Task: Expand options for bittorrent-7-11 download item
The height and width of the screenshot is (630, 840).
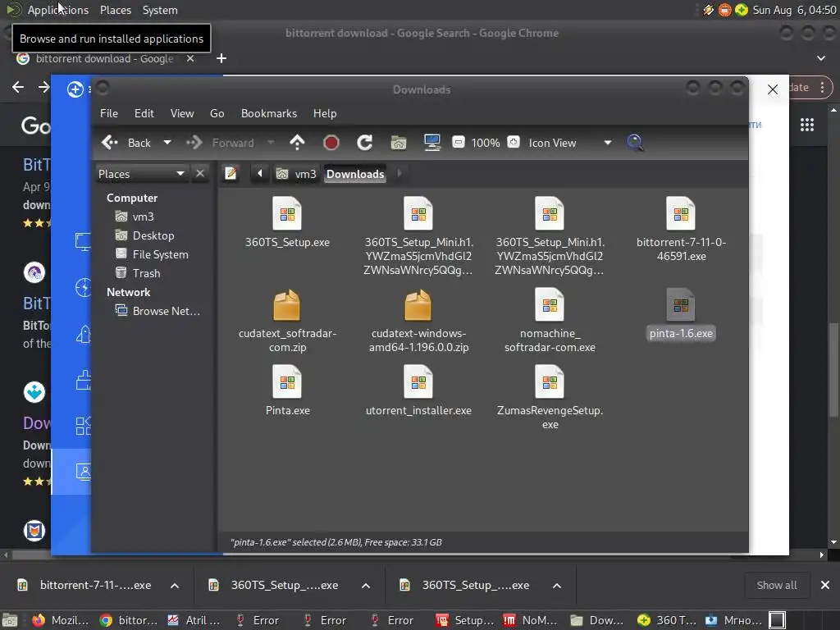Action: (175, 586)
